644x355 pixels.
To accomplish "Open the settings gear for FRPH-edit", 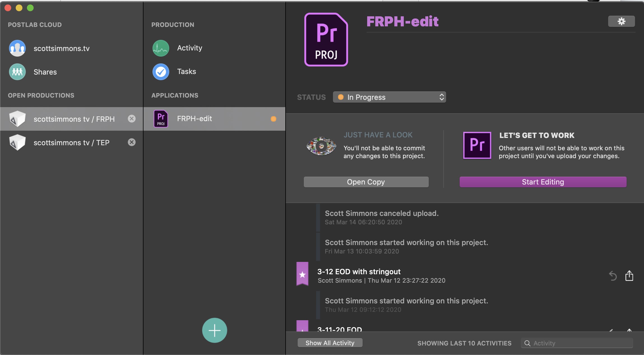I will pyautogui.click(x=621, y=21).
